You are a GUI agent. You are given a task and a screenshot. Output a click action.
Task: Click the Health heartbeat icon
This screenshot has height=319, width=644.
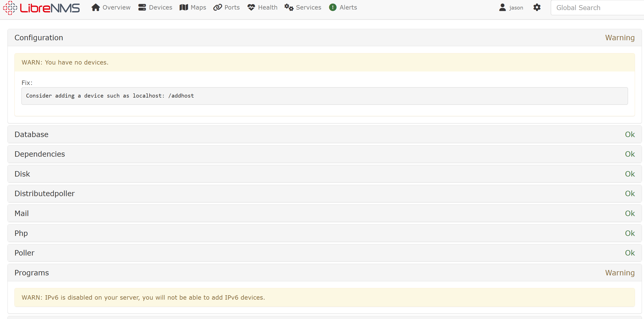coord(251,7)
